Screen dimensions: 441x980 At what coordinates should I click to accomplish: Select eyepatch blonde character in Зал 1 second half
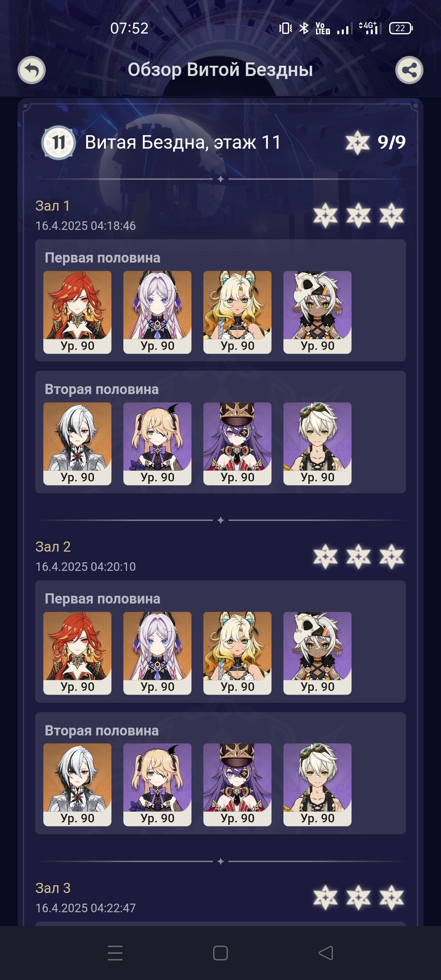coord(157,444)
